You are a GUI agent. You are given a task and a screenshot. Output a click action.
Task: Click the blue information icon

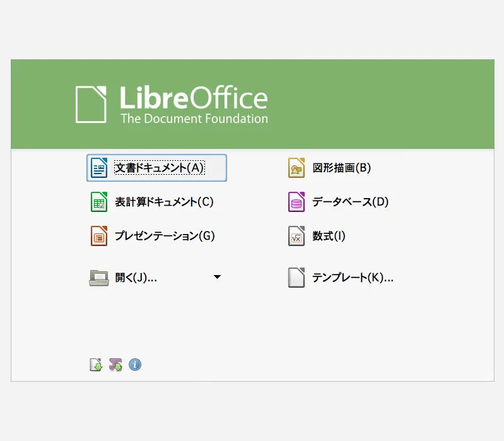[135, 365]
